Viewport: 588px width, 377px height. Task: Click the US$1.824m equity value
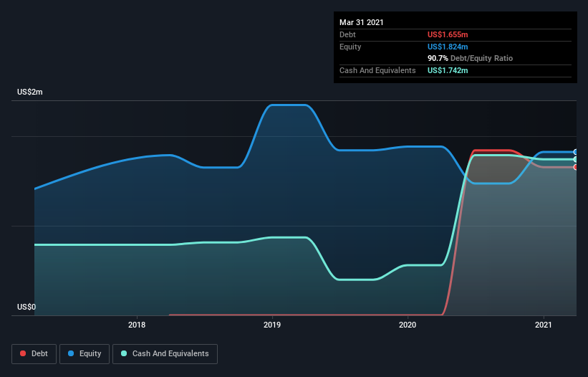[448, 47]
